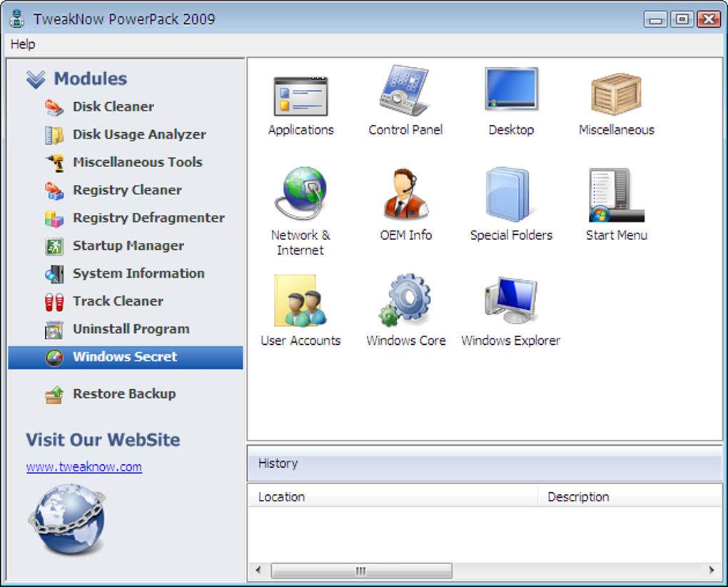The height and width of the screenshot is (587, 728).
Task: Click the chained globe website image
Action: coord(67,519)
